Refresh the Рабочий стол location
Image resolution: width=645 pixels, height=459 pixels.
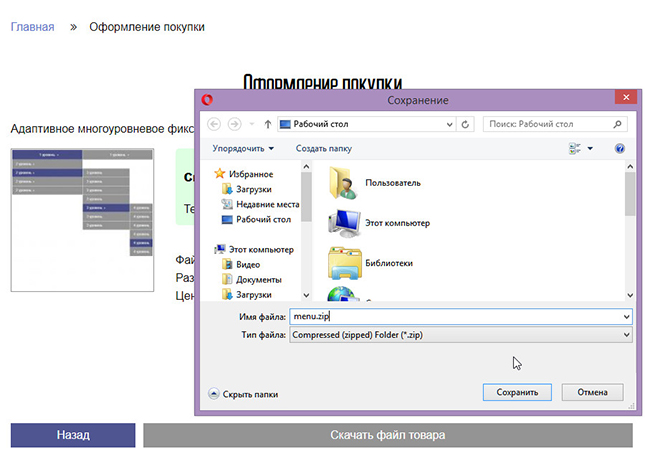point(465,124)
